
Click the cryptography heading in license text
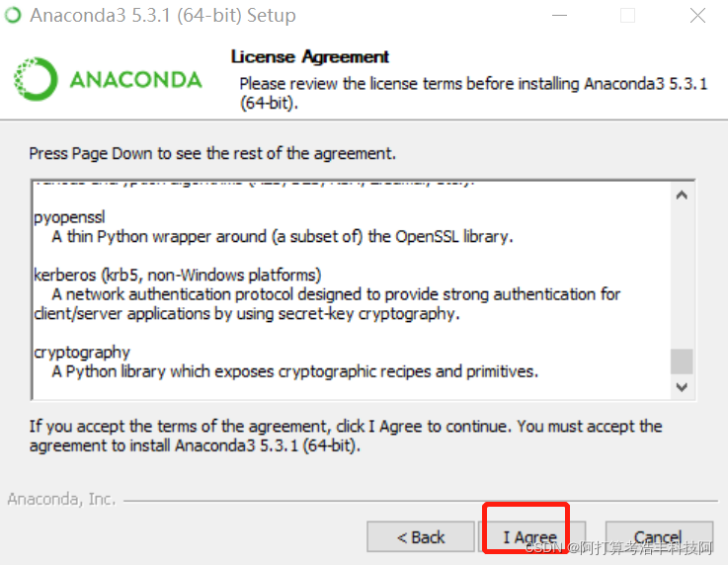pyautogui.click(x=82, y=353)
